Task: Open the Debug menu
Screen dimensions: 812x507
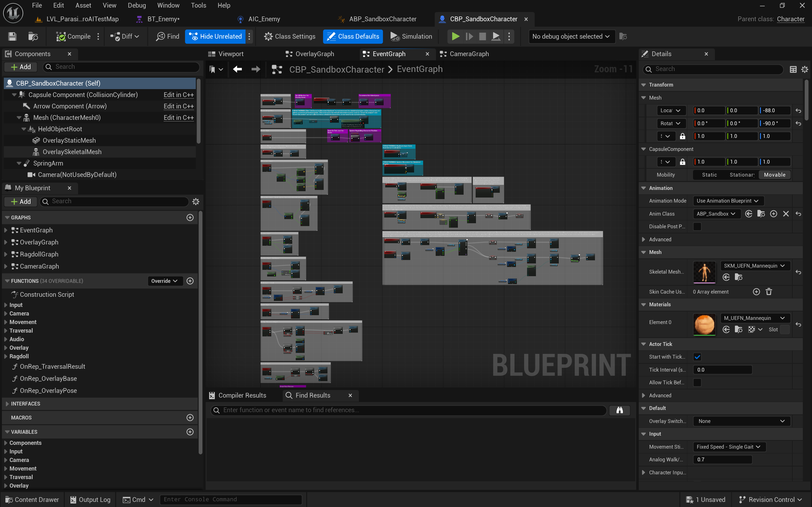Action: (x=136, y=5)
